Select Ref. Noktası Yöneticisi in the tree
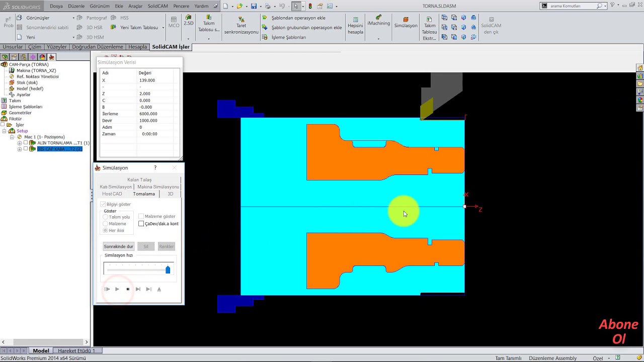Screen dimensions: 644x362 pyautogui.click(x=38, y=76)
